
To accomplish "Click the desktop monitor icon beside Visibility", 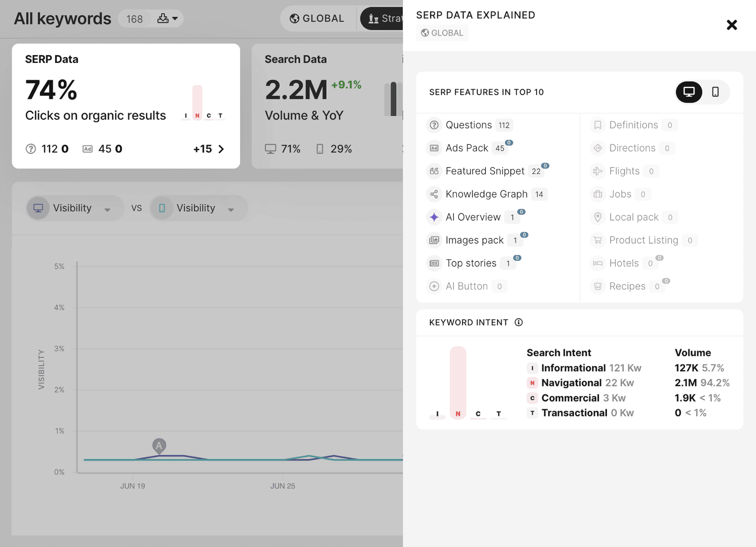I will click(38, 208).
